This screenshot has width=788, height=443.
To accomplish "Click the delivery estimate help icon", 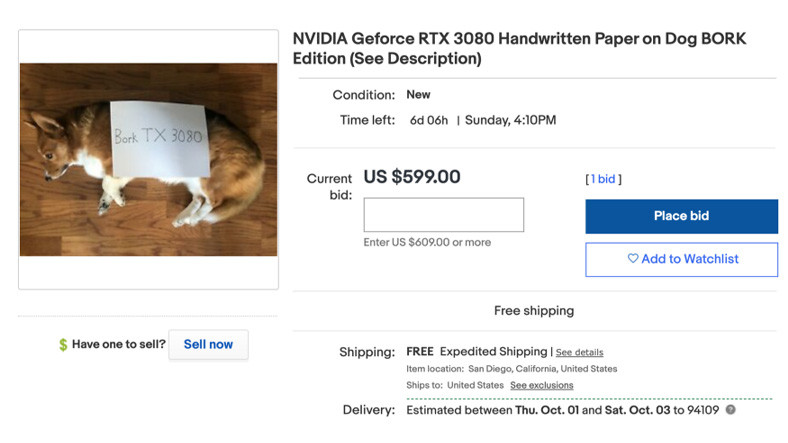I will click(x=730, y=410).
